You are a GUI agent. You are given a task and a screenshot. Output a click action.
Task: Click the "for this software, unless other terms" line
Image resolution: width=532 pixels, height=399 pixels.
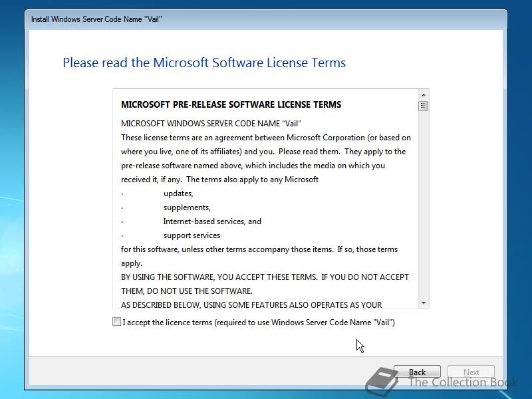coord(259,249)
